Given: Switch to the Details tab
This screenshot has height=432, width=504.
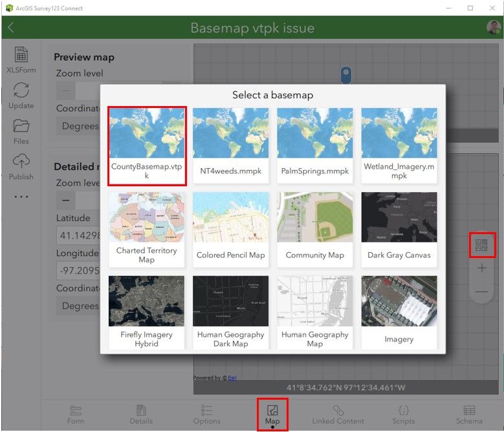Looking at the screenshot, I should coord(141,415).
